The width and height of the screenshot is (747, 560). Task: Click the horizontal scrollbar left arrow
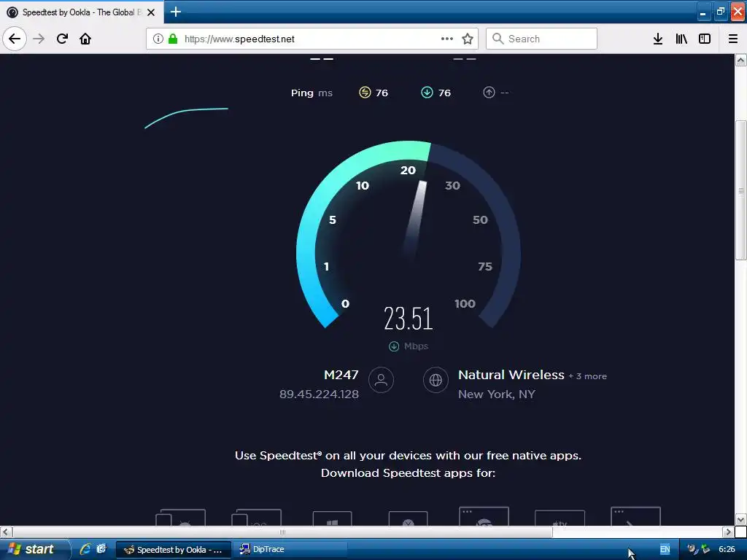(x=6, y=532)
